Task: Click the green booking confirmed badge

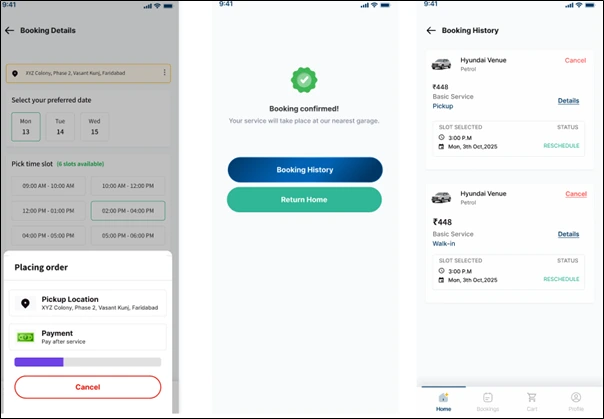Action: (303, 79)
